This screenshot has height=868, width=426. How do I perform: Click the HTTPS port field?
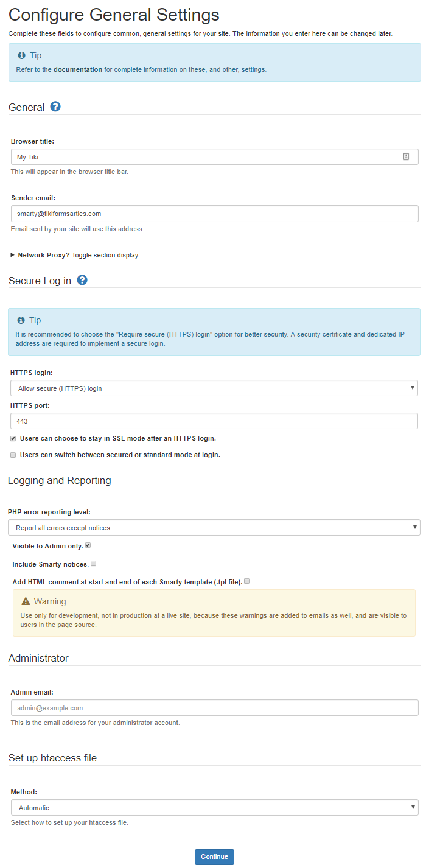click(x=214, y=421)
